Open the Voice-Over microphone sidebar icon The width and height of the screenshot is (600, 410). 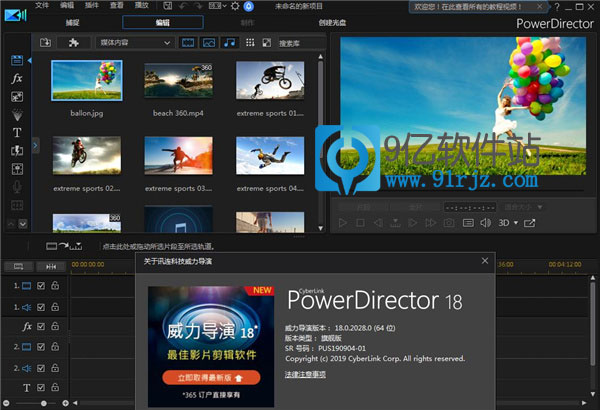[17, 187]
